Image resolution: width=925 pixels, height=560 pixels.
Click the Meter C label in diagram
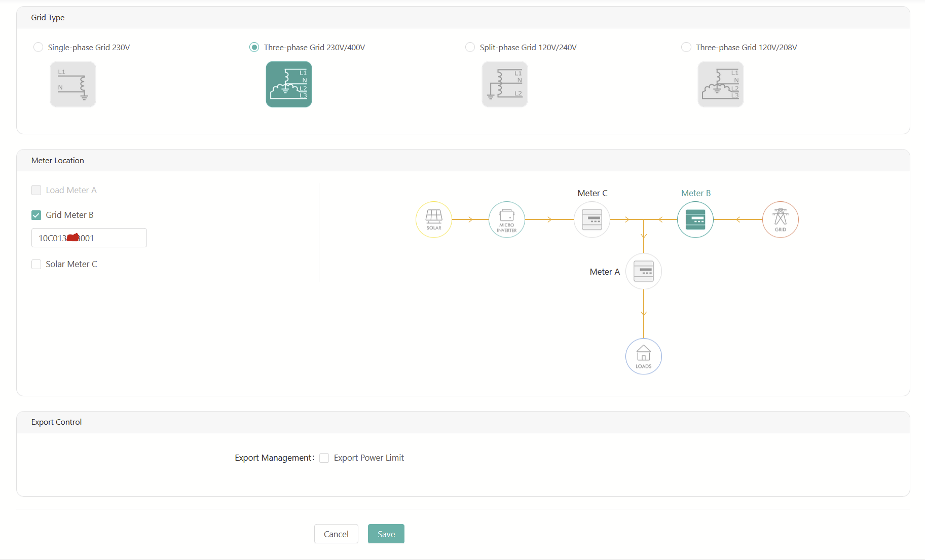click(593, 193)
